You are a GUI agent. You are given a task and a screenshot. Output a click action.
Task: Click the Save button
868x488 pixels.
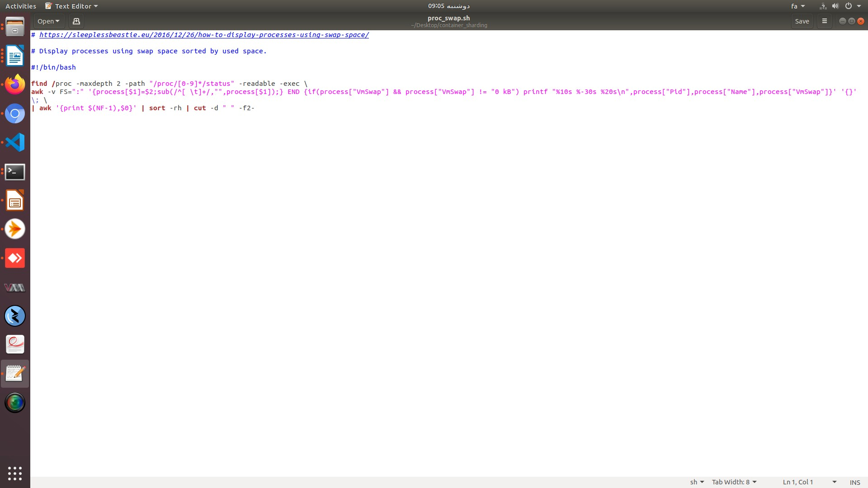tap(802, 21)
